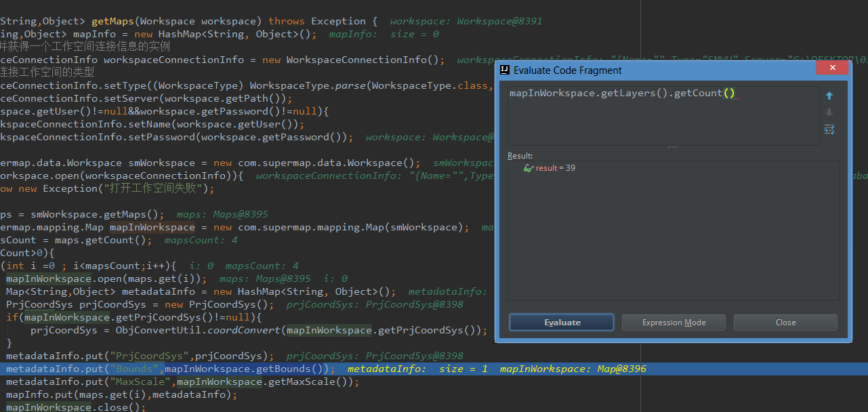The image size is (868, 412).
Task: Switch to Expression Mode
Action: click(674, 323)
